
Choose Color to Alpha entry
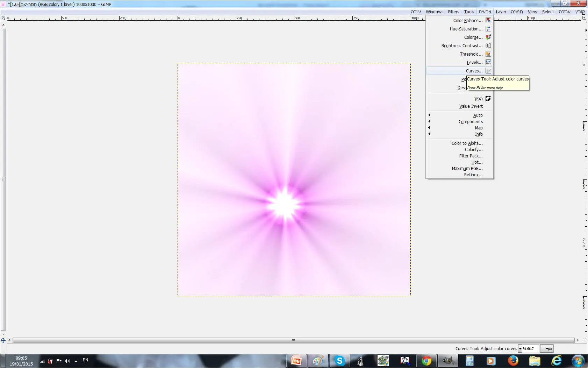coord(467,143)
